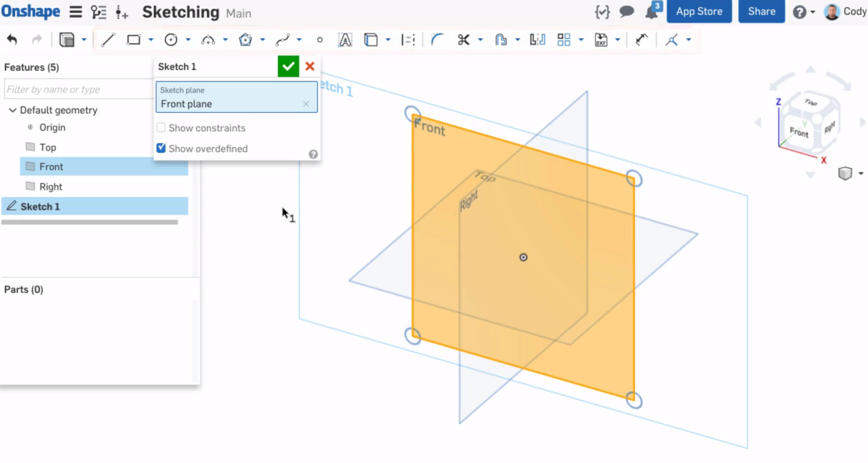Screen dimensions: 868x463
Task: Open the versions and history icon
Action: (99, 12)
